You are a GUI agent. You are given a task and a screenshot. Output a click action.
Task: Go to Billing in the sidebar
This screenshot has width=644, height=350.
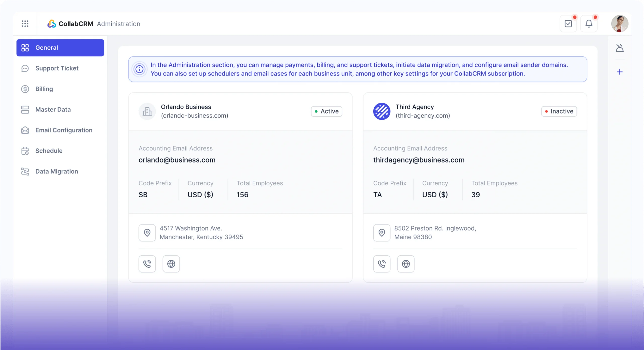point(44,89)
